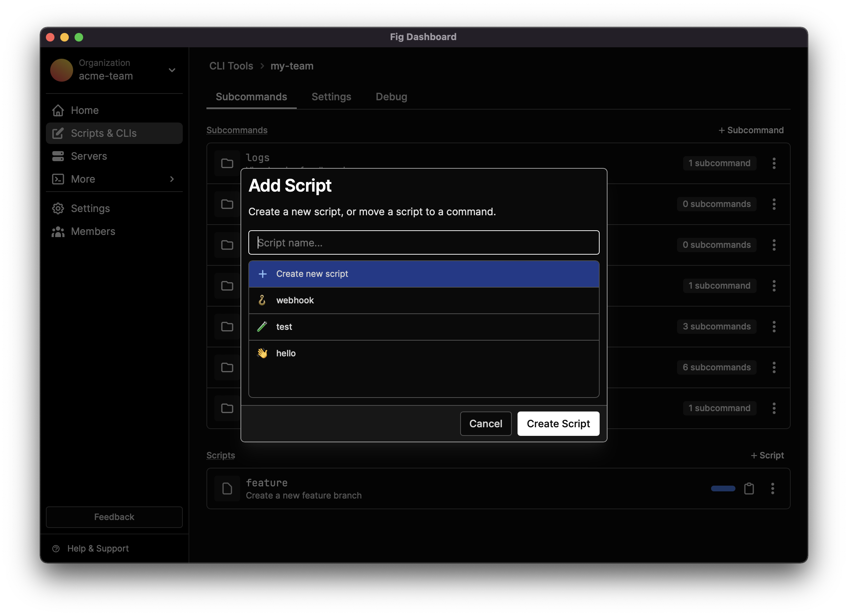Click the 3 subcommands badge
This screenshot has height=616, width=848.
[x=716, y=327]
